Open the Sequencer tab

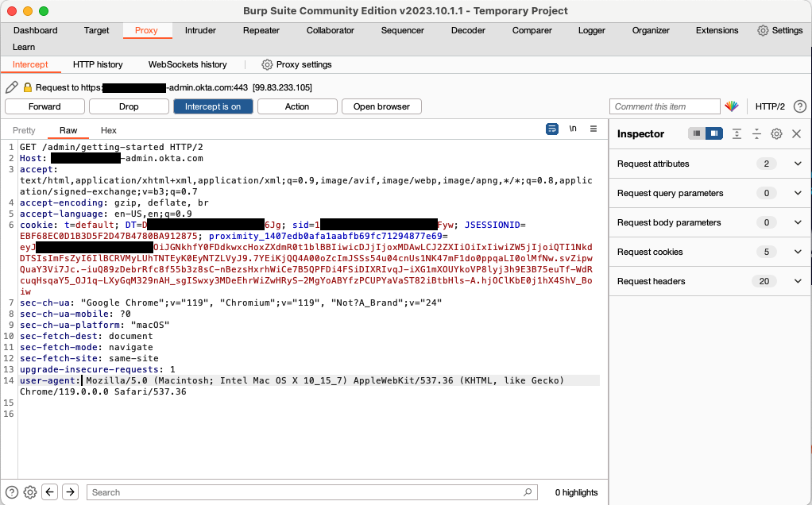402,30
